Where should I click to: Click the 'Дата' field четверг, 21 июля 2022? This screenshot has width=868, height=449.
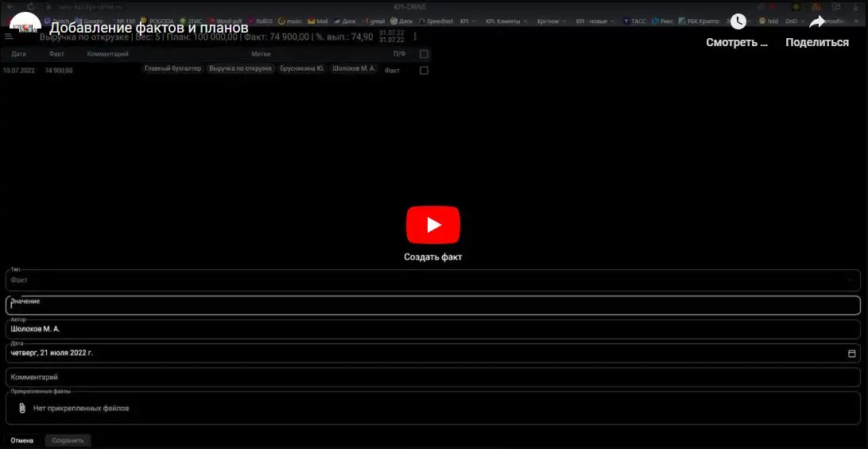coord(433,353)
